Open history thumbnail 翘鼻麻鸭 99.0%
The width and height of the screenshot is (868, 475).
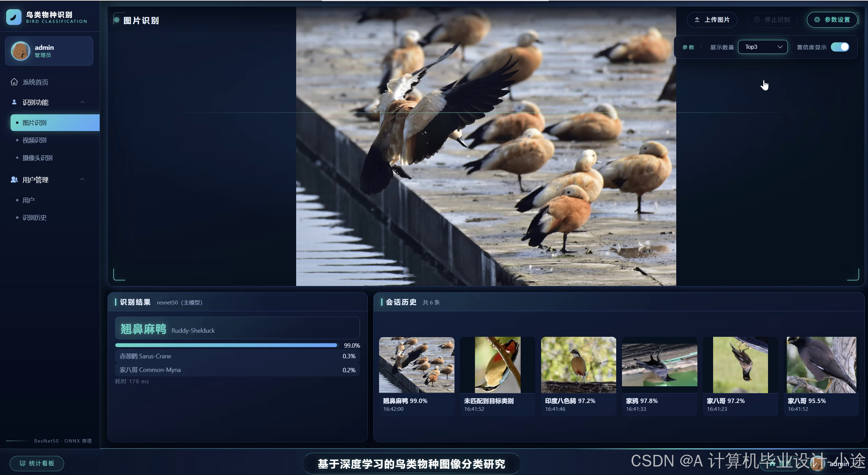[x=417, y=376]
